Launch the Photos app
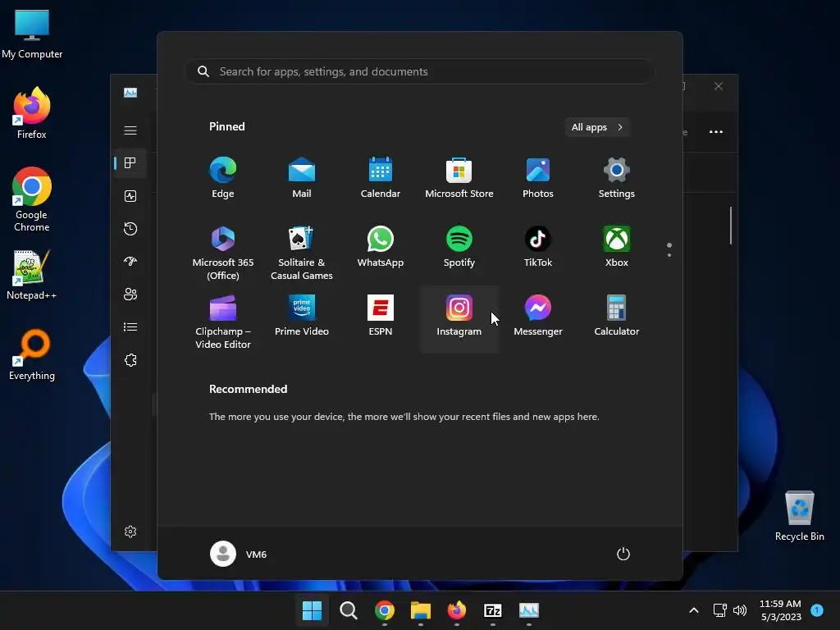Screen dimensions: 840x630 [538, 178]
